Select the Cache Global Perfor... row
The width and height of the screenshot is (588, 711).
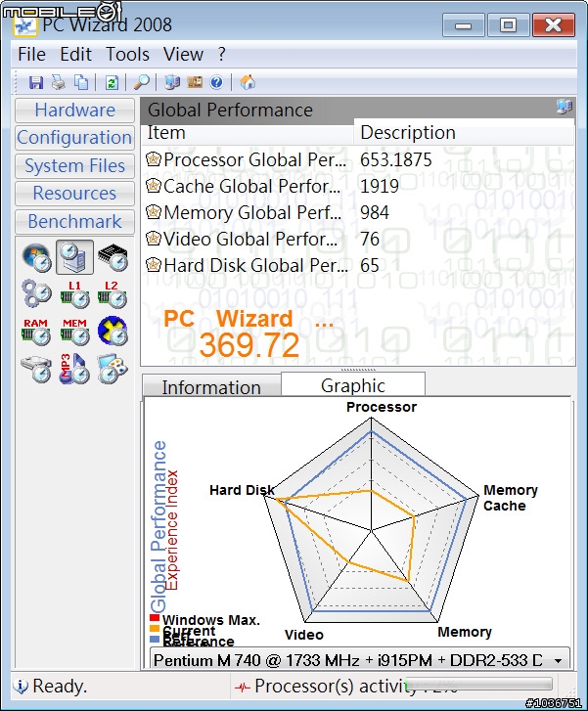pyautogui.click(x=358, y=186)
